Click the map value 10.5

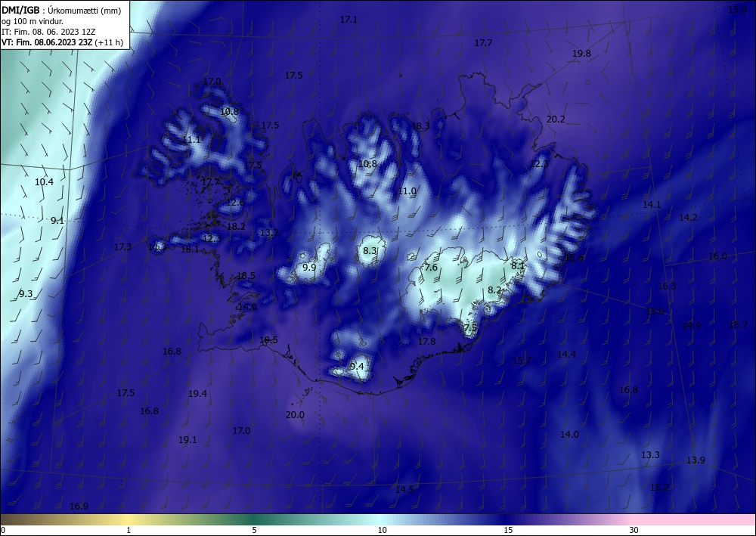pos(268,340)
